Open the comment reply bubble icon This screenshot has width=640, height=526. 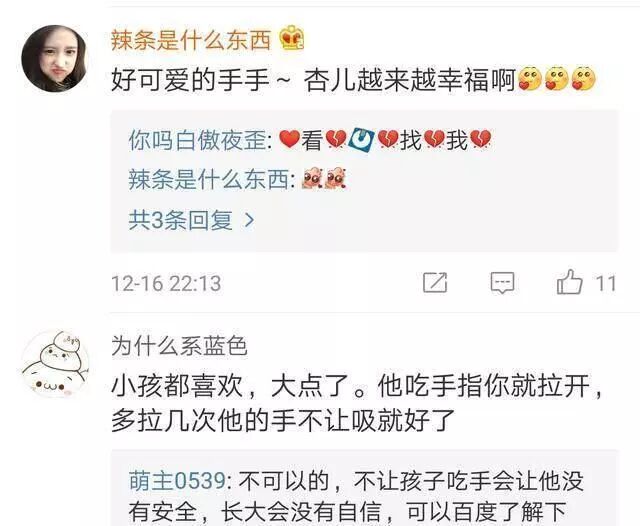[502, 282]
